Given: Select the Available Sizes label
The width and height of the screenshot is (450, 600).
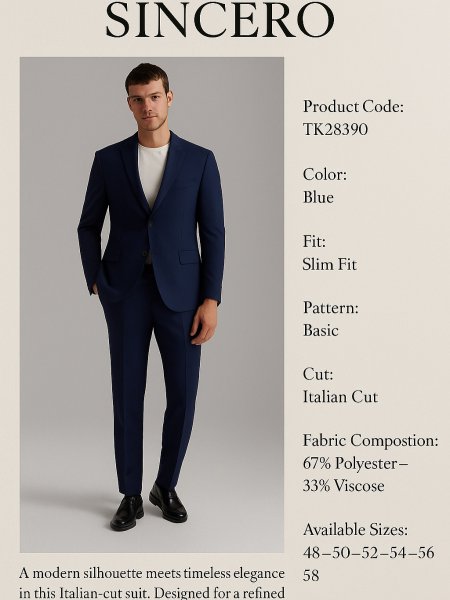Looking at the screenshot, I should click(355, 530).
